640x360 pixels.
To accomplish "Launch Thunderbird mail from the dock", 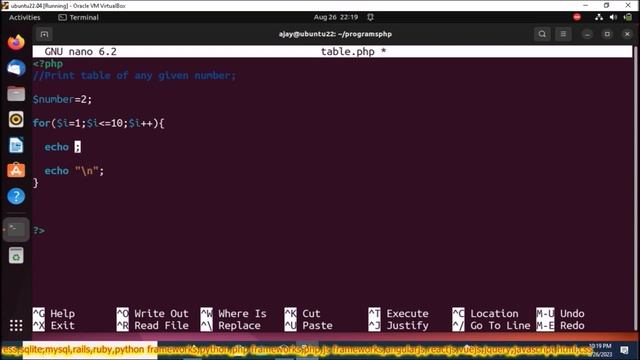I will click(16, 68).
